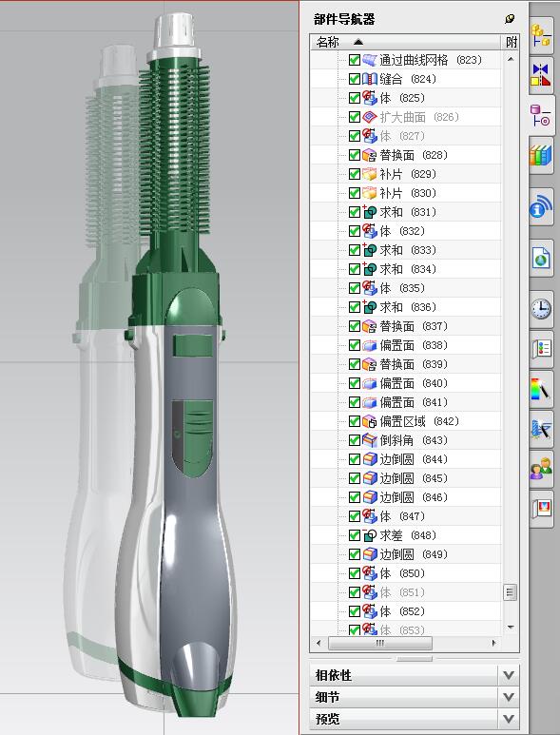Image resolution: width=560 pixels, height=735 pixels.
Task: Open the Constraint Navigator sidebar tab
Action: pyautogui.click(x=541, y=75)
